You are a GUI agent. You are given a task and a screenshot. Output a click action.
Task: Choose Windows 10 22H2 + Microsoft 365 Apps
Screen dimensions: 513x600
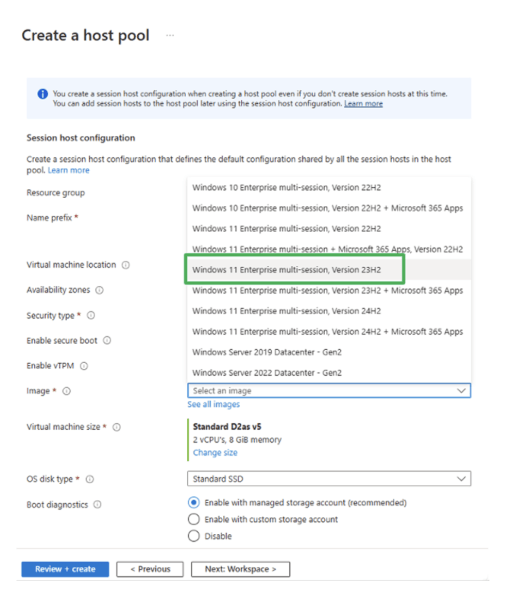click(329, 208)
